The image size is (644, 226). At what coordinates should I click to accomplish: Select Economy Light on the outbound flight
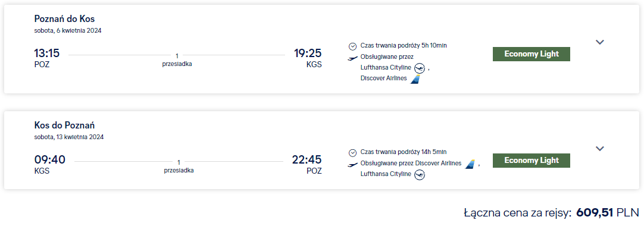[x=531, y=54]
